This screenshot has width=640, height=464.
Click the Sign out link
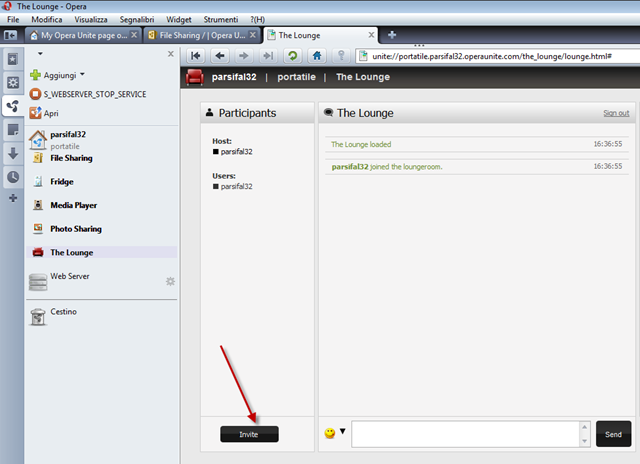[616, 113]
